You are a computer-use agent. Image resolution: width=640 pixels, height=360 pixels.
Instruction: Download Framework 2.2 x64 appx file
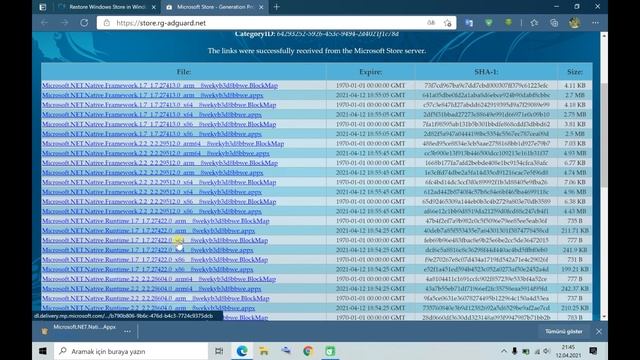pyautogui.click(x=151, y=192)
